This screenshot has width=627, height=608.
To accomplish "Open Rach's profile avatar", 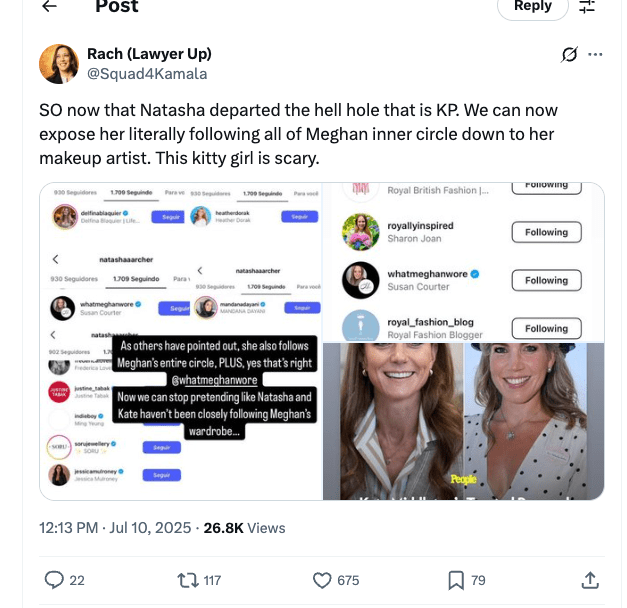I will [x=59, y=64].
